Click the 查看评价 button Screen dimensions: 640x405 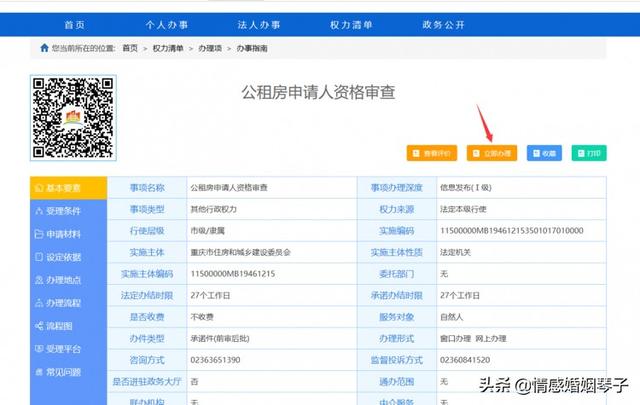click(431, 153)
